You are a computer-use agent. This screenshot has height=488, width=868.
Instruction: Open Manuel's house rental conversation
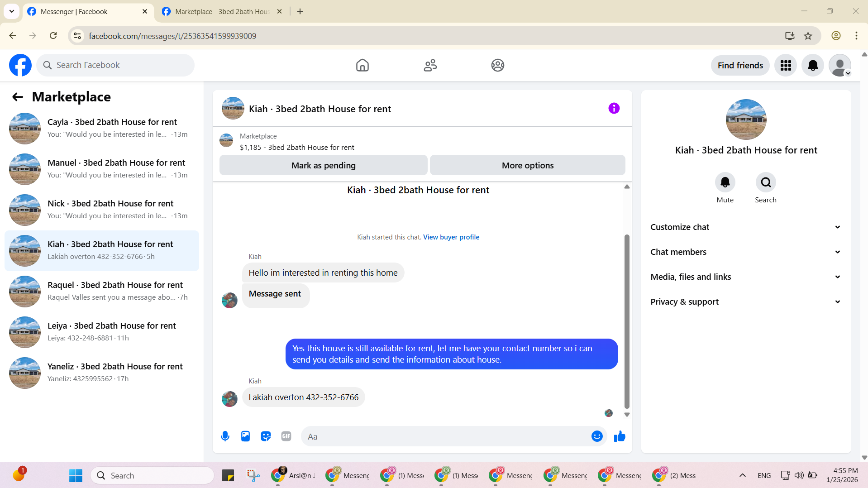pyautogui.click(x=102, y=169)
